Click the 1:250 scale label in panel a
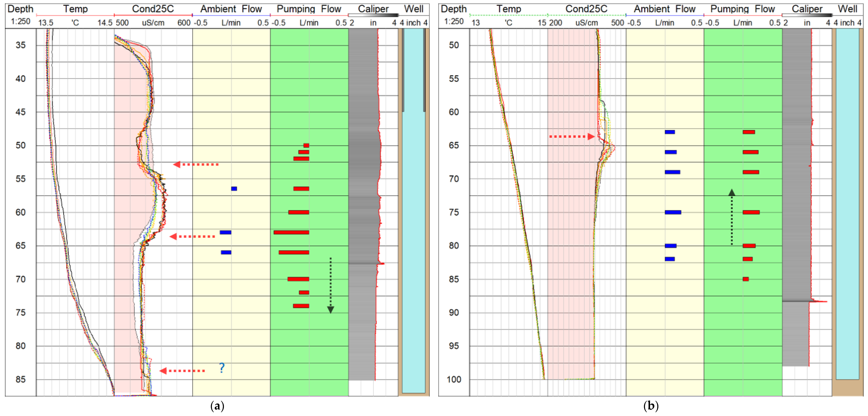This screenshot has width=868, height=416. point(20,22)
